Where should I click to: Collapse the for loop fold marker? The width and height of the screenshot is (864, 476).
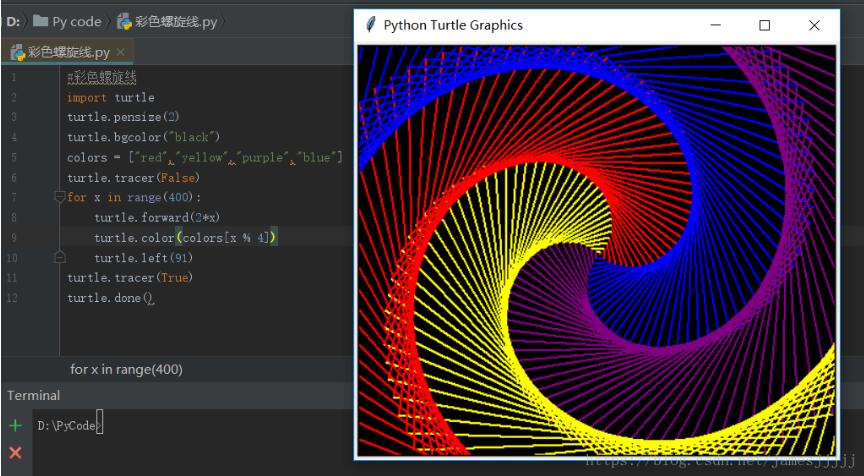[60, 197]
